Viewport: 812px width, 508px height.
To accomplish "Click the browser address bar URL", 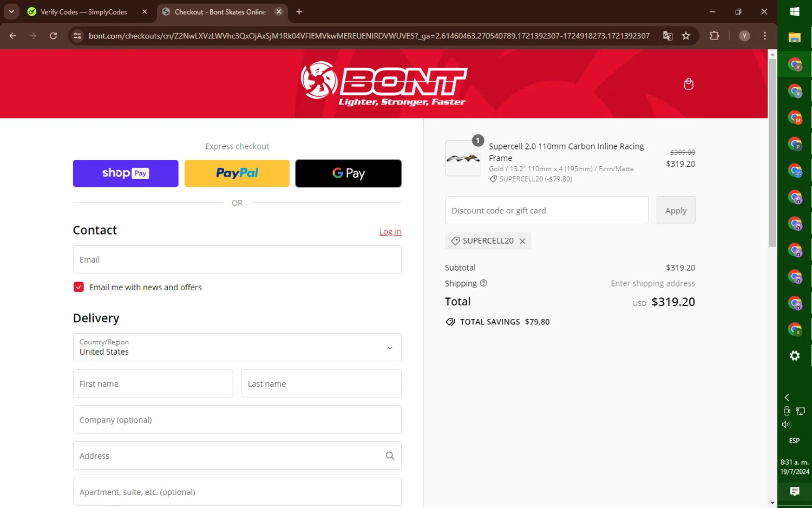I will (x=369, y=36).
